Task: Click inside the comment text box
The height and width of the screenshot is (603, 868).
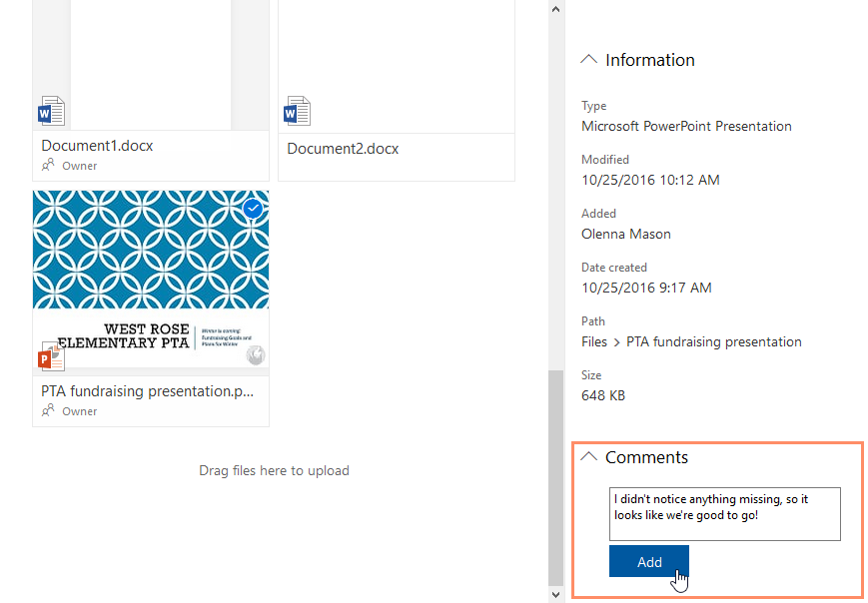Action: click(x=724, y=513)
